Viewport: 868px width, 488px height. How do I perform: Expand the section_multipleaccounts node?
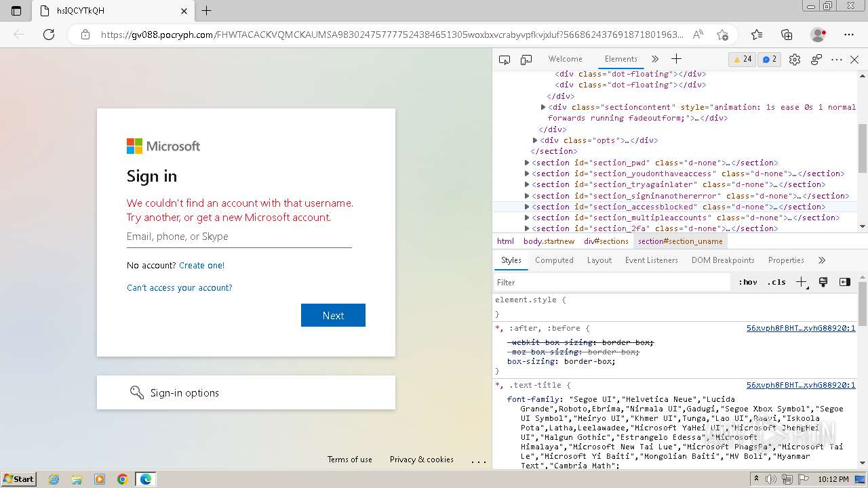point(527,218)
